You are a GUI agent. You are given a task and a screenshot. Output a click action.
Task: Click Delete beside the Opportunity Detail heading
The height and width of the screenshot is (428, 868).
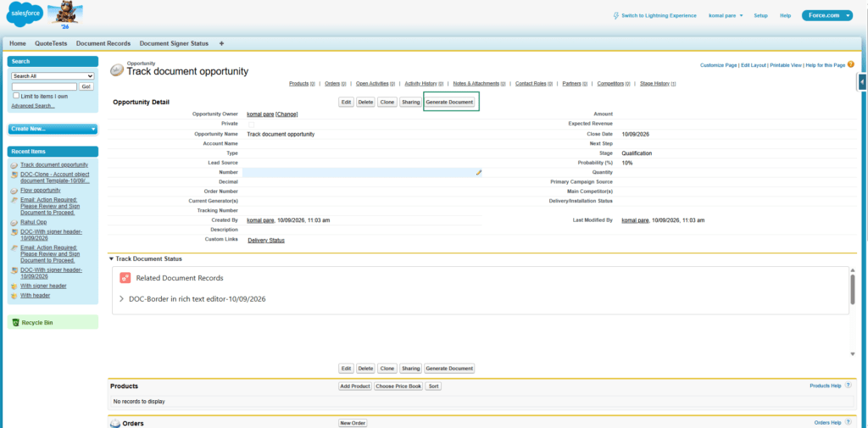[365, 103]
